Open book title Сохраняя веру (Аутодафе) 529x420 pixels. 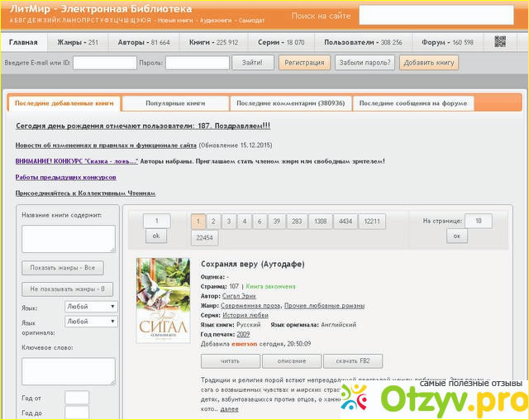pyautogui.click(x=253, y=264)
